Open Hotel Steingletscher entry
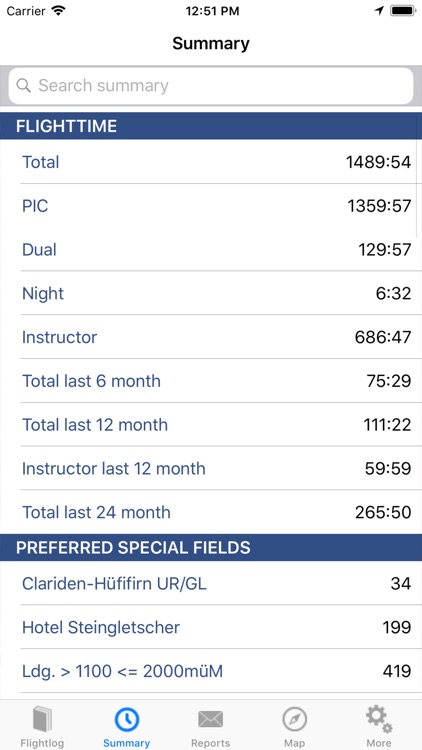 [211, 627]
